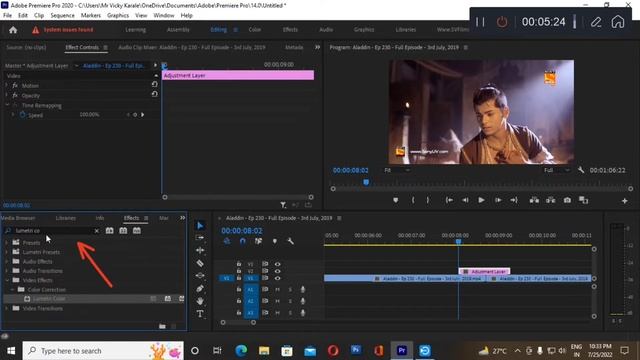Screen dimensions: 640x360
Task: Add marker in the program monitor
Action: 396,200
